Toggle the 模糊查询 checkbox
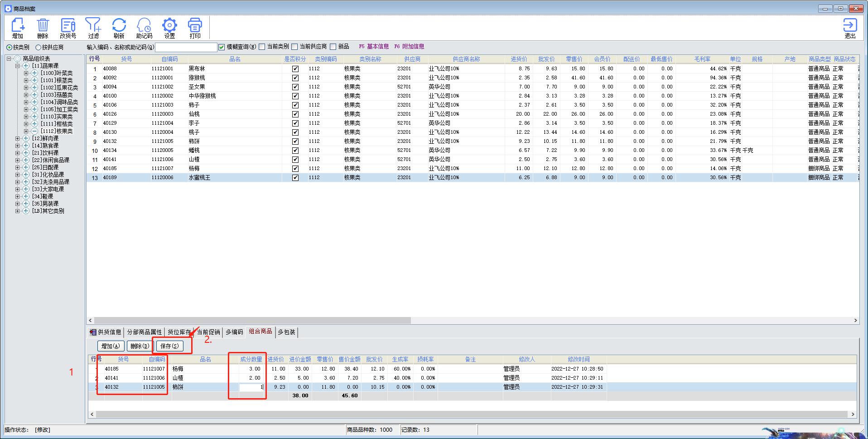 tap(222, 47)
